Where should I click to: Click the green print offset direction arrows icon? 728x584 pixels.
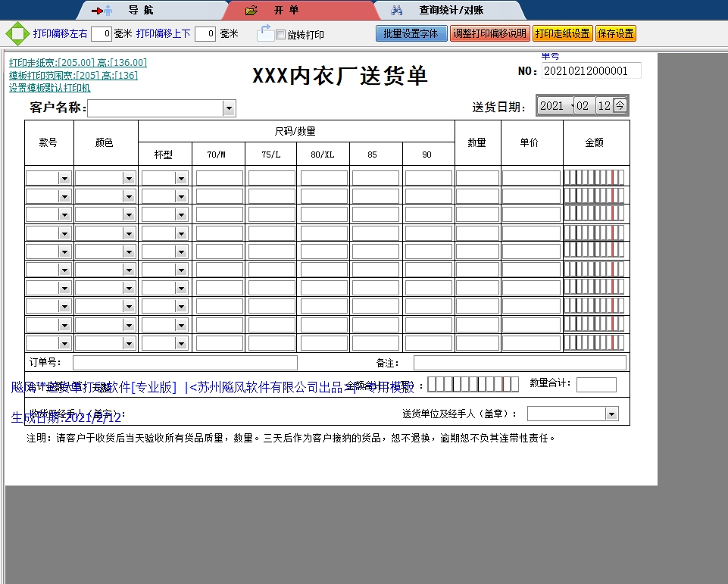[x=17, y=34]
